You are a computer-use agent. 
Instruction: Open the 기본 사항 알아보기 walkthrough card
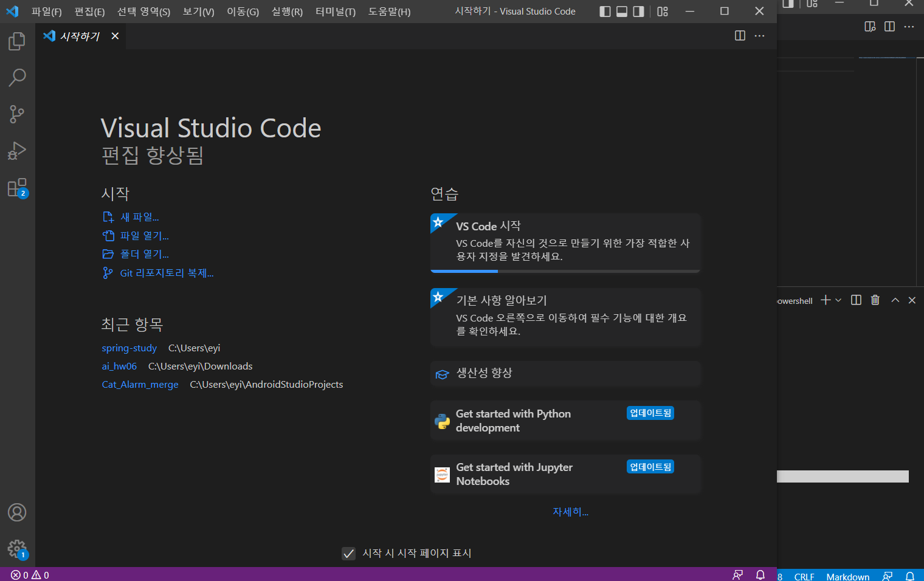point(565,317)
